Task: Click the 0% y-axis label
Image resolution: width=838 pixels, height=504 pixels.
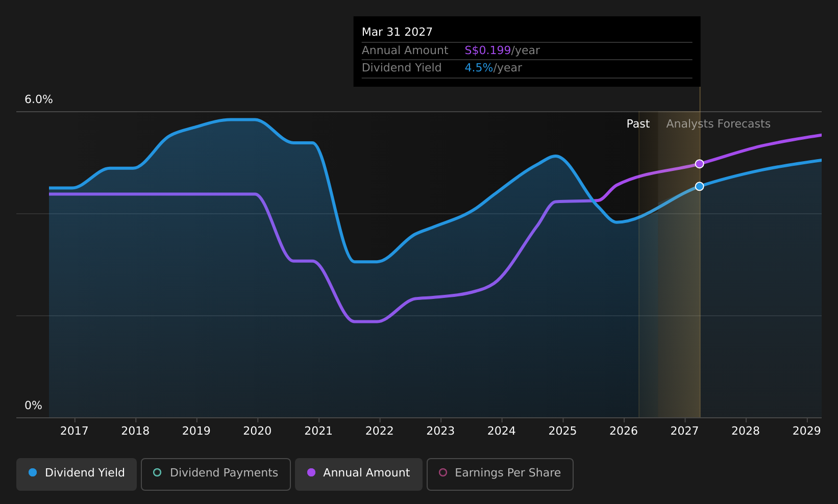Action: pos(33,406)
